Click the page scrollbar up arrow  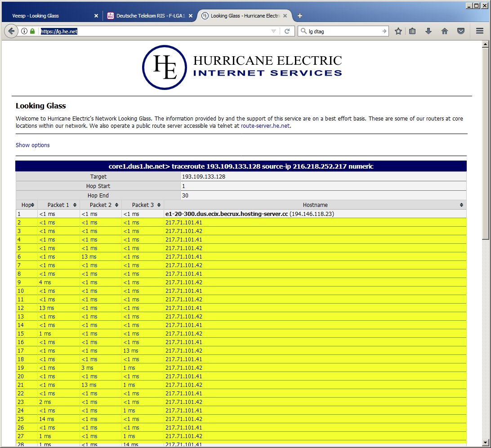pos(485,44)
